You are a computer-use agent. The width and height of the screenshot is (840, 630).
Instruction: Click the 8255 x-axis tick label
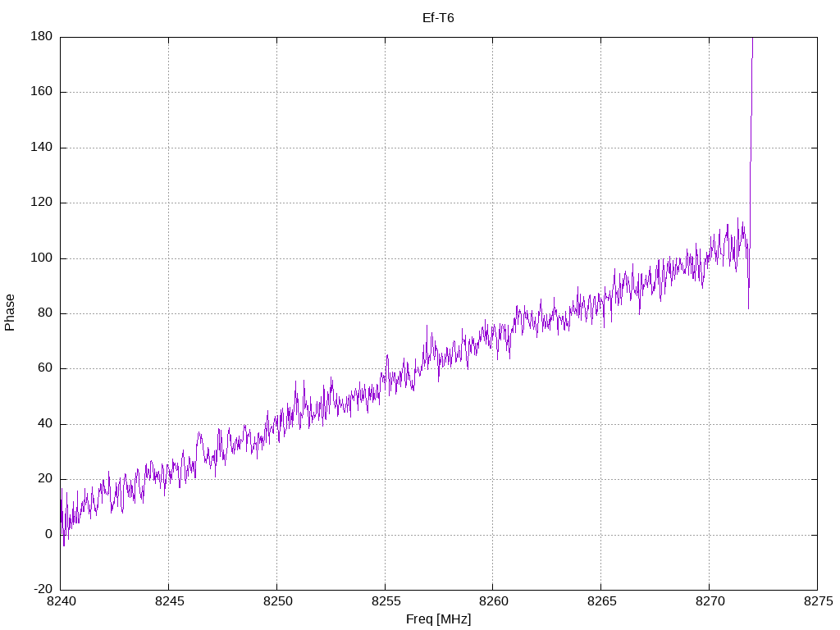coord(385,603)
